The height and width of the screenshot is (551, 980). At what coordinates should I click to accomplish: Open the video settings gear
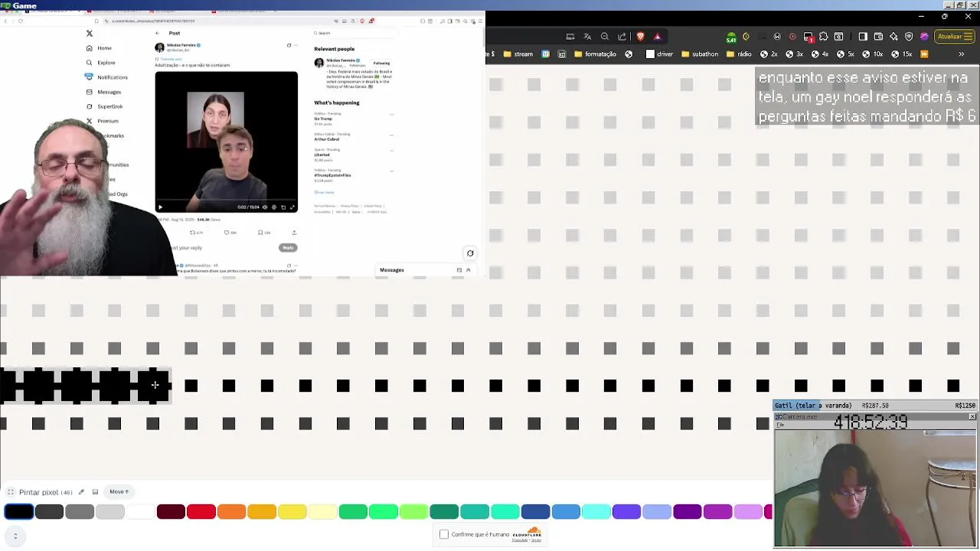[x=274, y=207]
